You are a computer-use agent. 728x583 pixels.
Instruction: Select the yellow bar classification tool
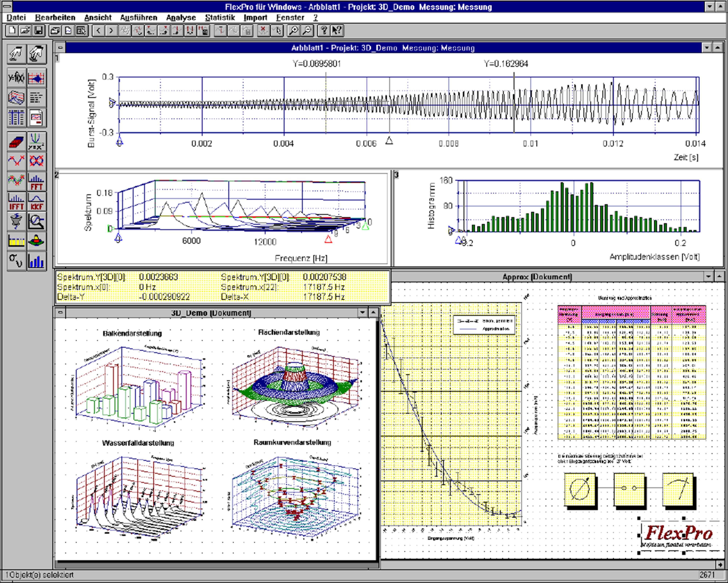click(16, 241)
